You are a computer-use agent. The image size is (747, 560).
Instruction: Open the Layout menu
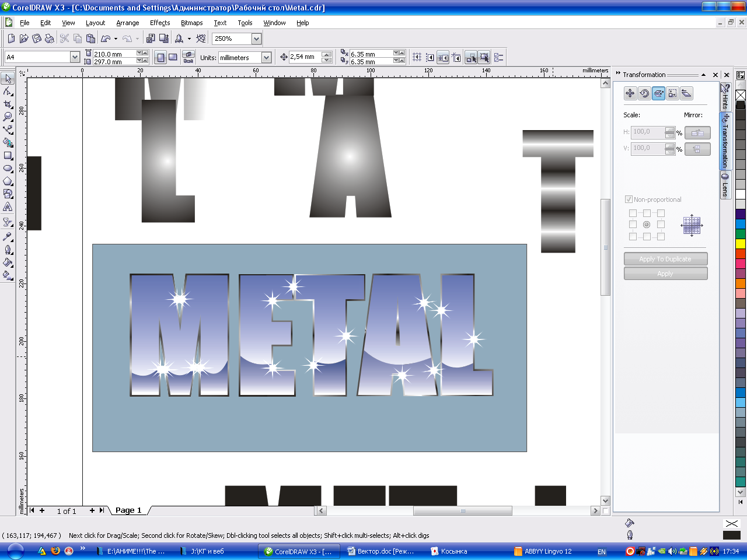tap(95, 23)
